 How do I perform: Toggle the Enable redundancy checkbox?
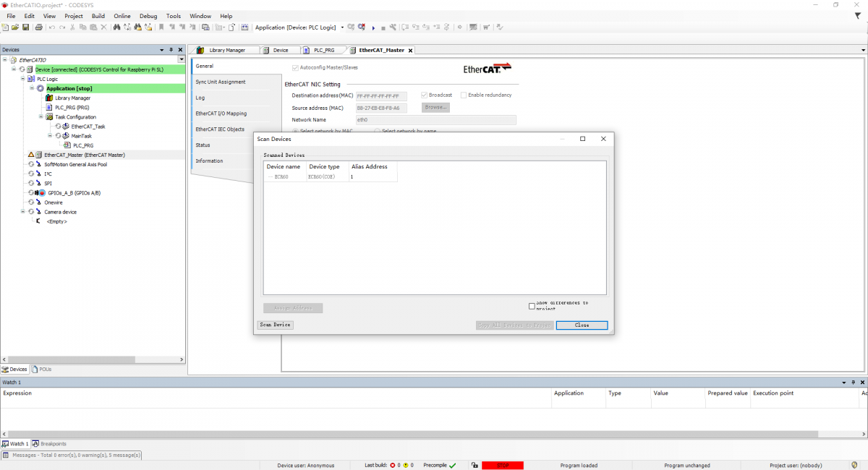464,95
